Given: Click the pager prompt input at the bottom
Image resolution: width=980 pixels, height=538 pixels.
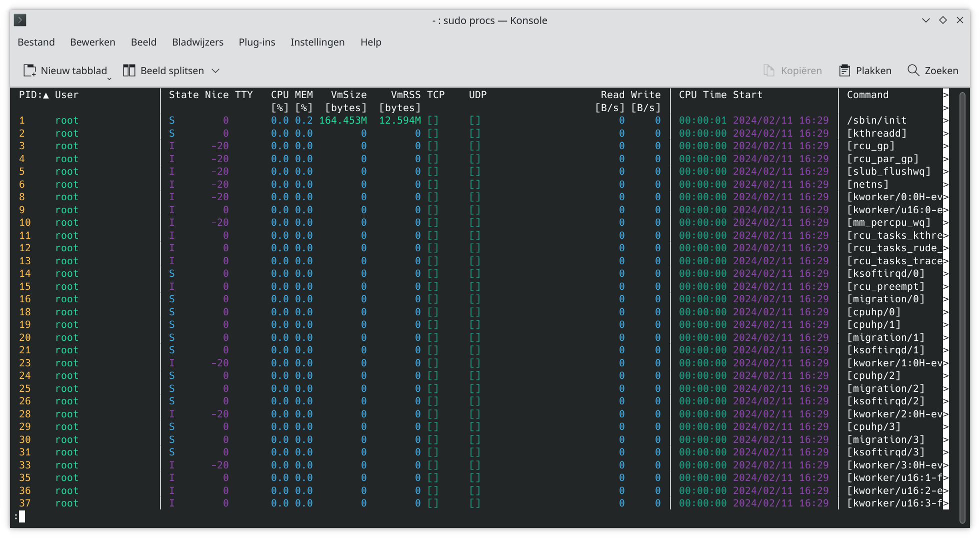Looking at the screenshot, I should coord(22,516).
